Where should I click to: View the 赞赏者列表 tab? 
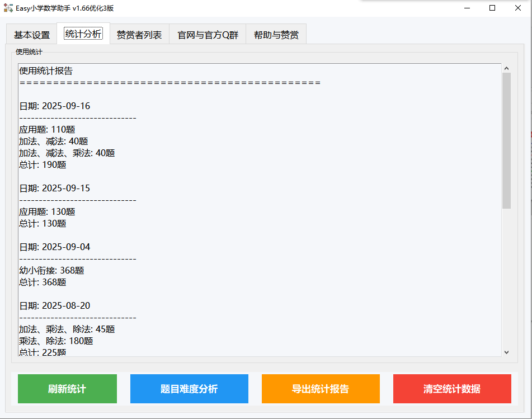pyautogui.click(x=140, y=34)
